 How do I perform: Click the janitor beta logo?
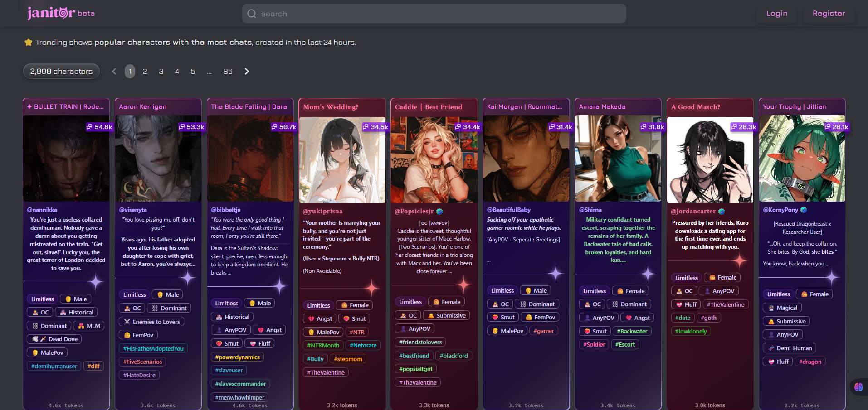pos(61,13)
